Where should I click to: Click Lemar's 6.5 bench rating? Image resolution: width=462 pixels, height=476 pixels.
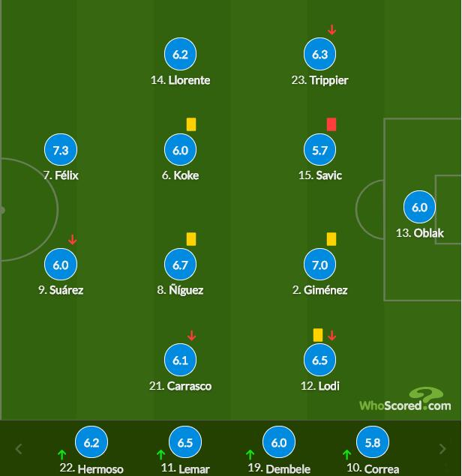[185, 443]
